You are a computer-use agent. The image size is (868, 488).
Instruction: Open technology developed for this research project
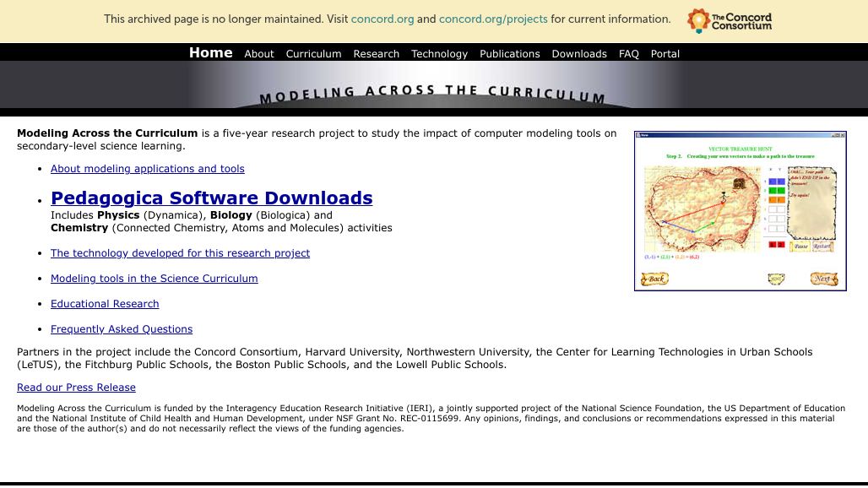tap(180, 252)
